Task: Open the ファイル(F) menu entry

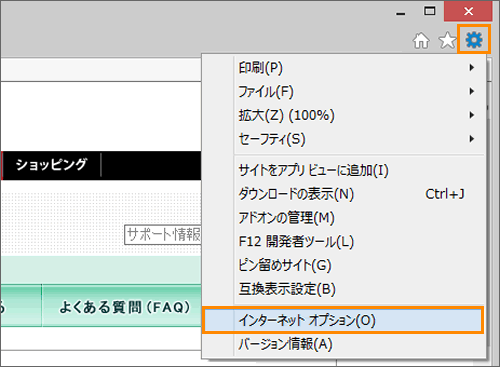Action: click(x=343, y=91)
